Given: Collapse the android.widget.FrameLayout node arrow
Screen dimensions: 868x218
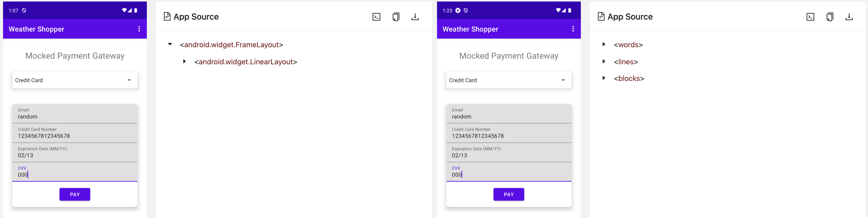Looking at the screenshot, I should tap(170, 44).
